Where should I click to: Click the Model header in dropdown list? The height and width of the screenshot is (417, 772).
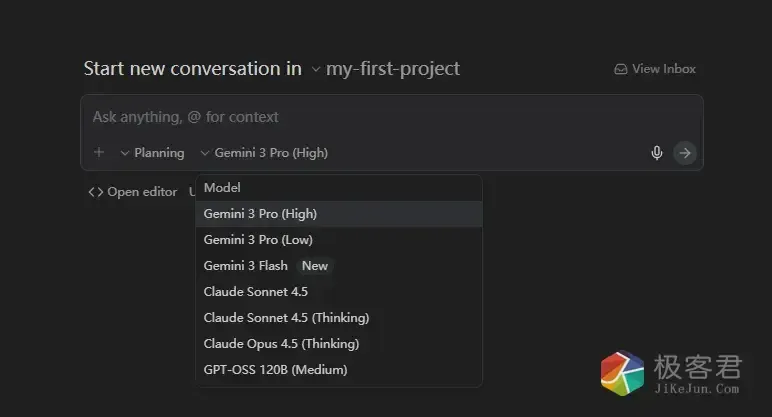point(222,188)
